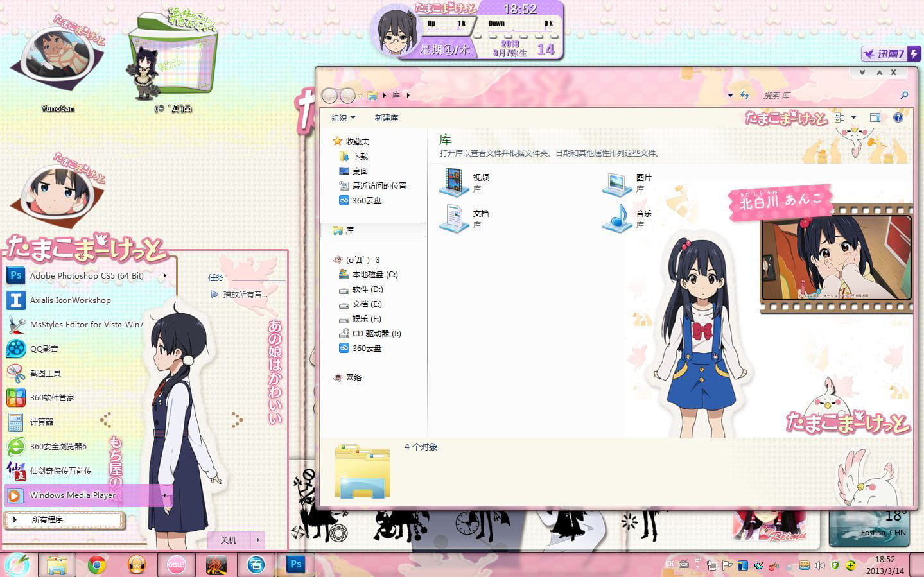Launch osu! from the taskbar
Image resolution: width=924 pixels, height=577 pixels.
click(x=176, y=565)
